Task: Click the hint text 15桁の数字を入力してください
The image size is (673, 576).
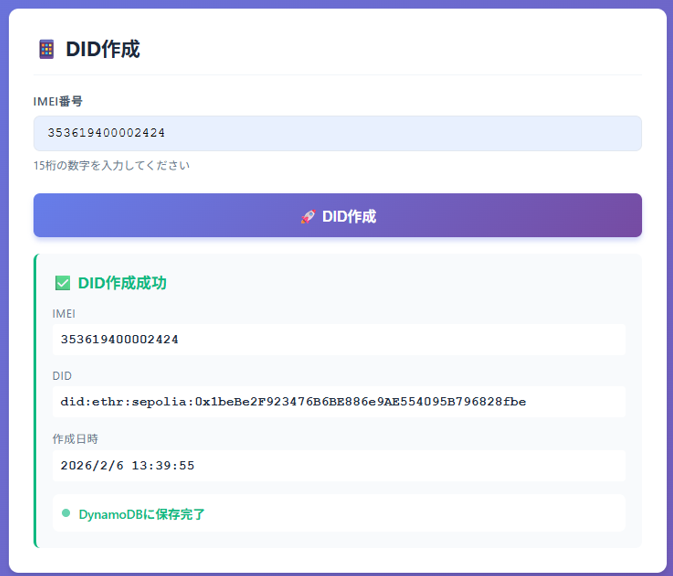Action: coord(112,165)
